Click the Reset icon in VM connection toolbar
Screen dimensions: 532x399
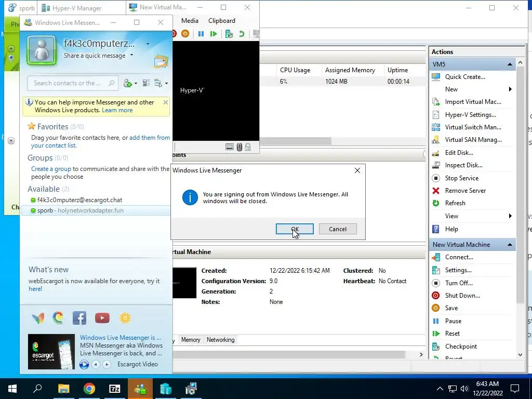[x=214, y=34]
